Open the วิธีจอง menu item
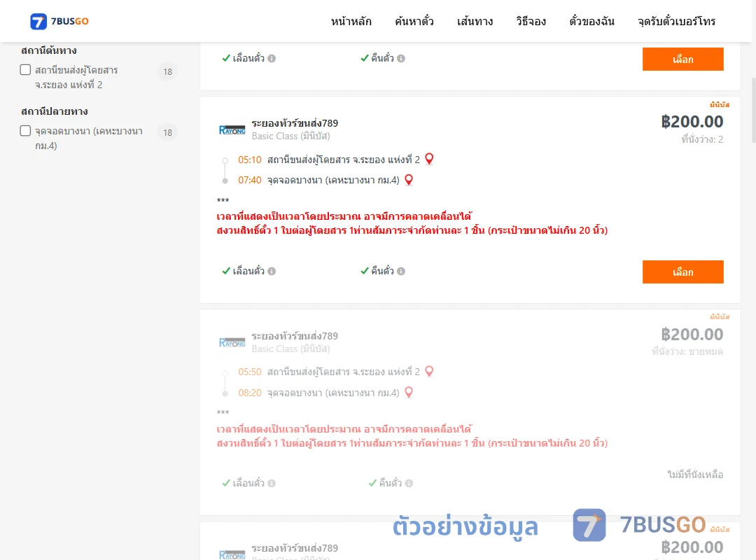Image resolution: width=756 pixels, height=560 pixels. [x=531, y=21]
